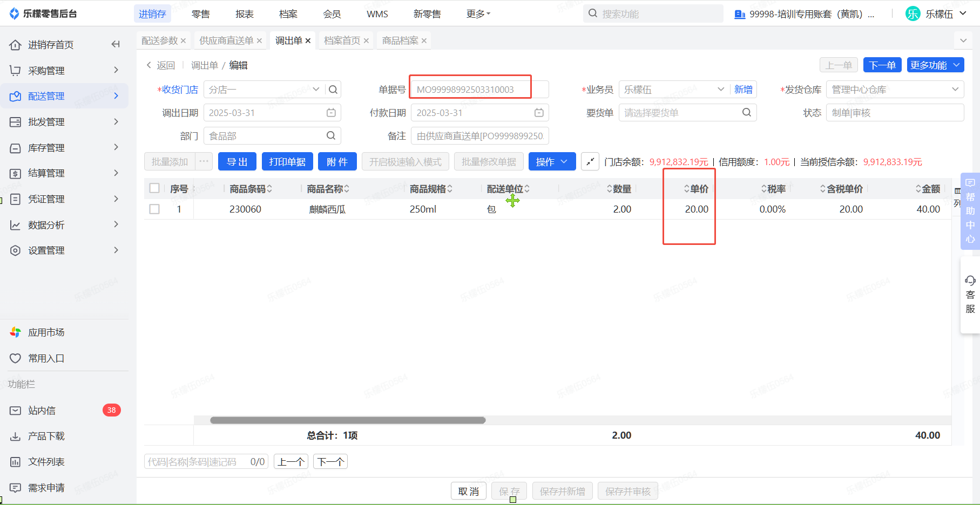Expand the 库存管理 submenu arrow
The image size is (980, 505).
116,147
